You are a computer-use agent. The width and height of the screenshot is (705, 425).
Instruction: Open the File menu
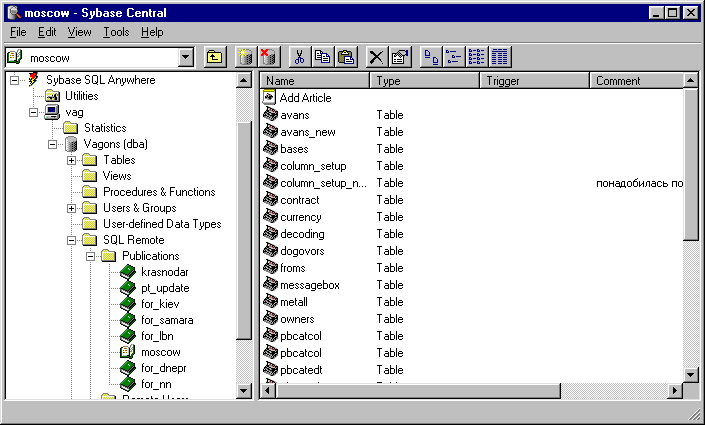click(x=18, y=32)
